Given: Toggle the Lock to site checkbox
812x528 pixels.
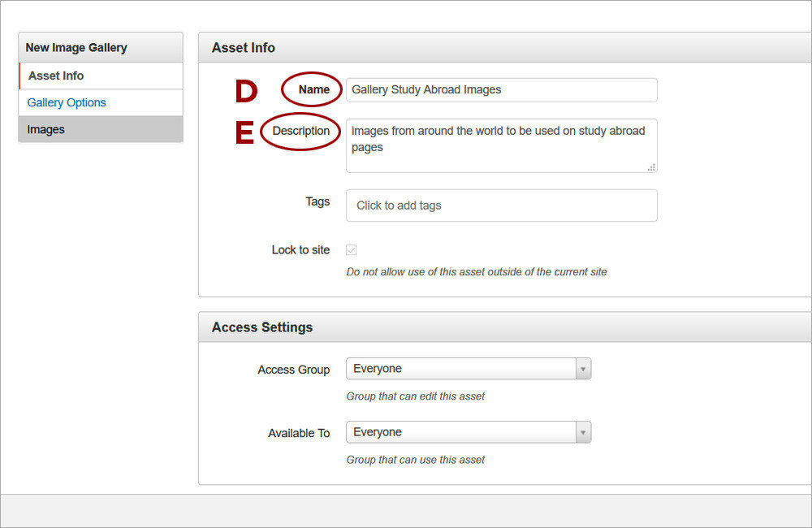Looking at the screenshot, I should tap(351, 249).
